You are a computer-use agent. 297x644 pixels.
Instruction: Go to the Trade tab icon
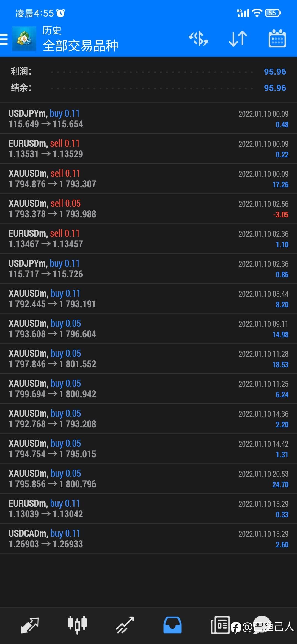coord(125,625)
